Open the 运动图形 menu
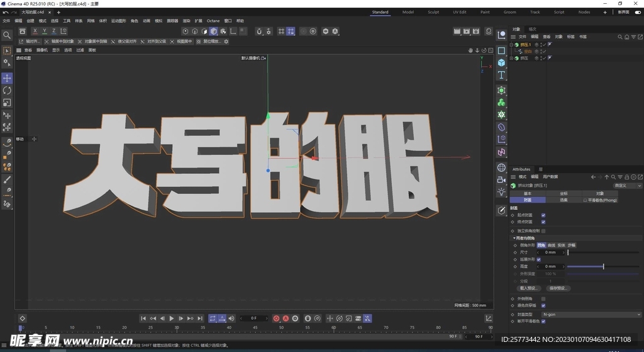 coord(118,21)
